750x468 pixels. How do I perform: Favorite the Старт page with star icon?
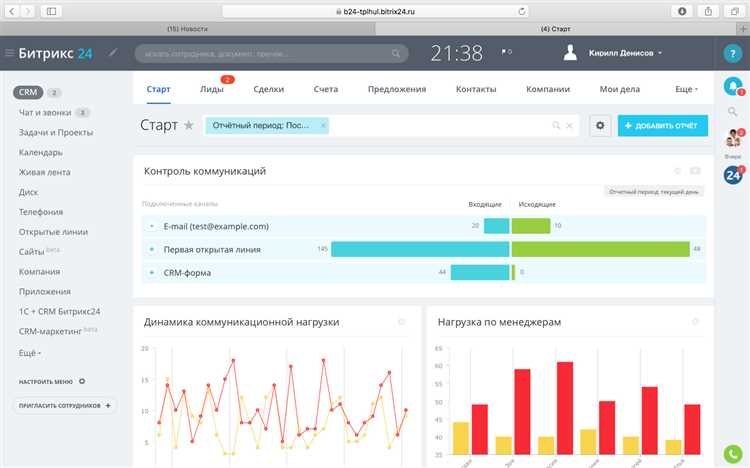coord(189,125)
